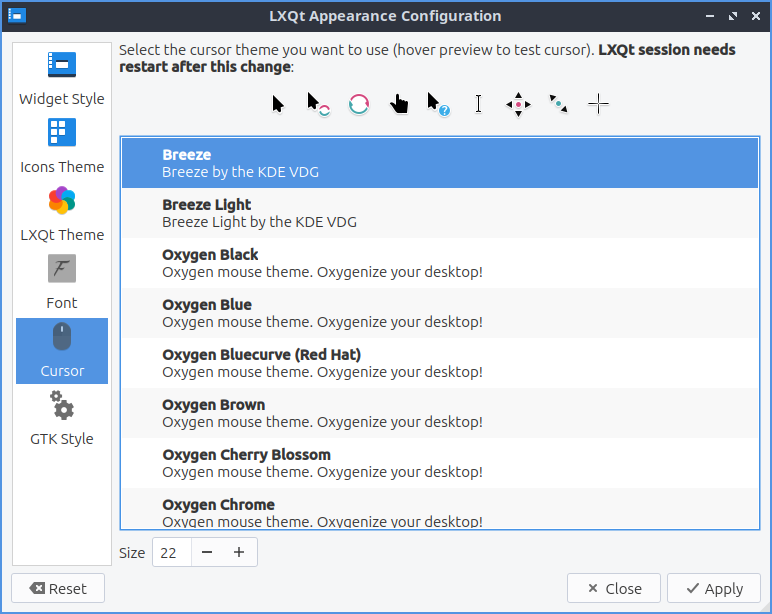
Task: Switch to the Icons Theme page
Action: 62,147
